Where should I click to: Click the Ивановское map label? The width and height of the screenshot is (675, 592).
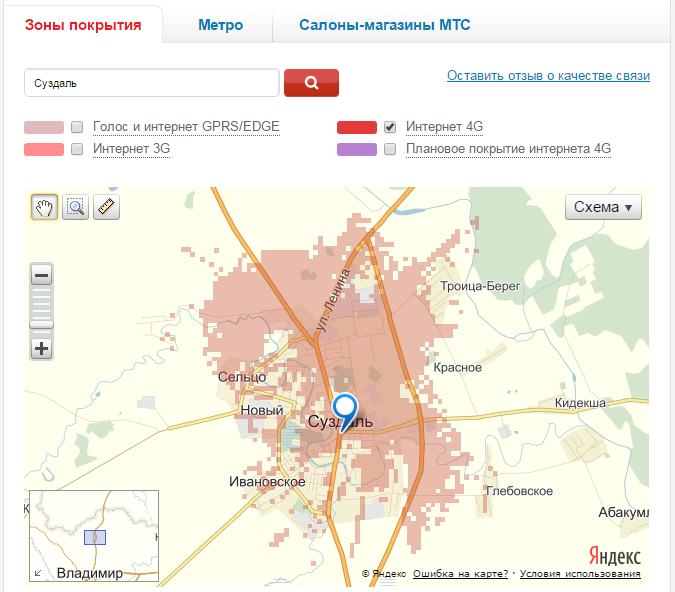[267, 481]
